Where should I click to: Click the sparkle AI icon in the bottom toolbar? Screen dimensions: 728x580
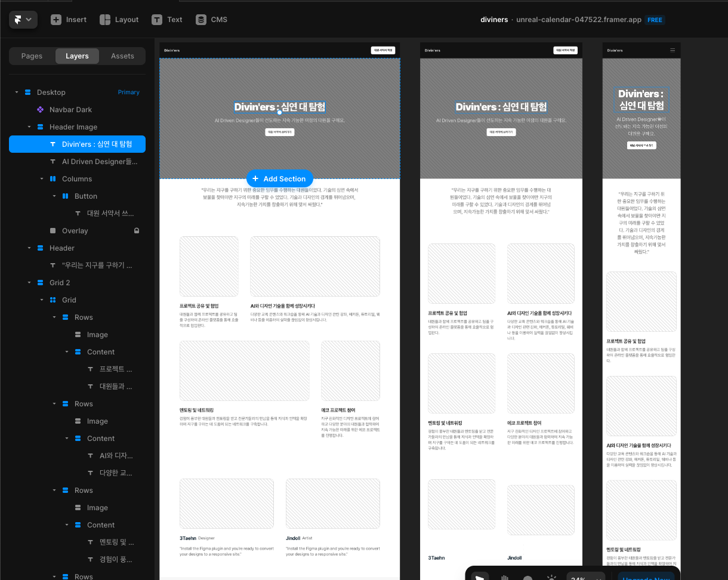tap(551, 578)
